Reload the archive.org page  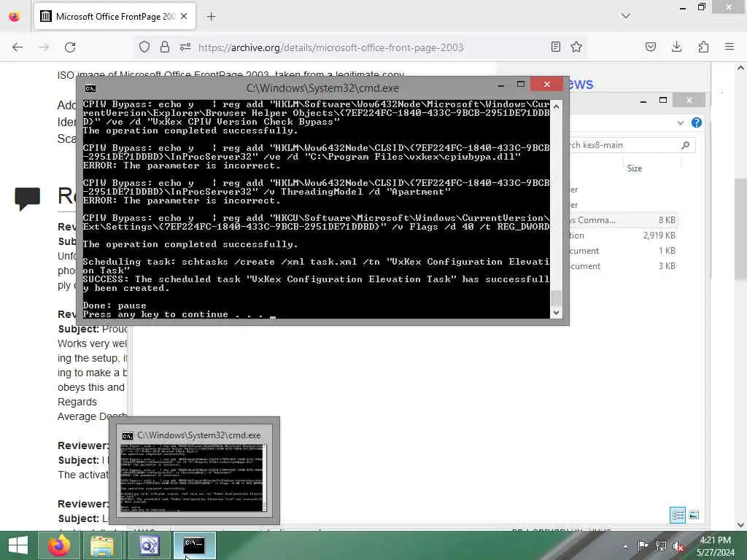pos(70,47)
